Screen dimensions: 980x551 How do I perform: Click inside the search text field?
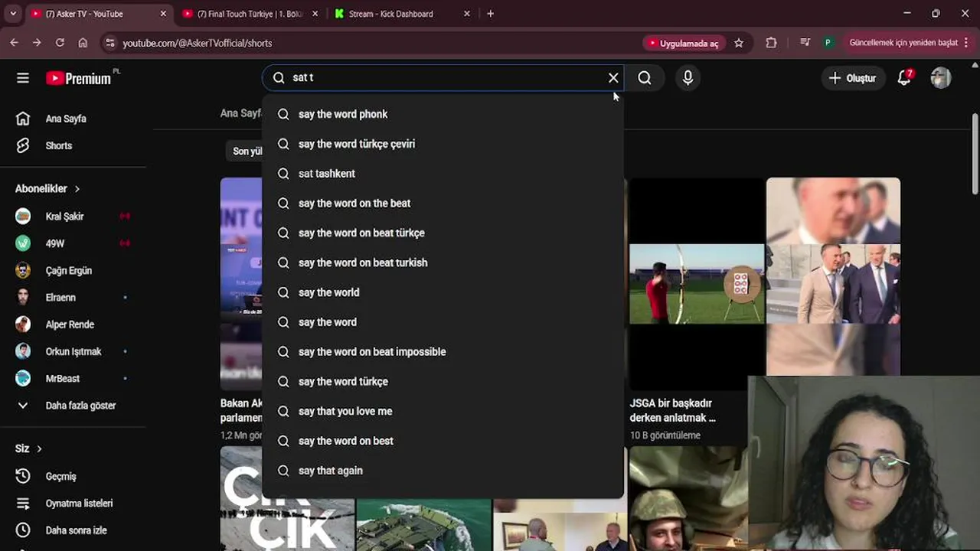pos(444,77)
